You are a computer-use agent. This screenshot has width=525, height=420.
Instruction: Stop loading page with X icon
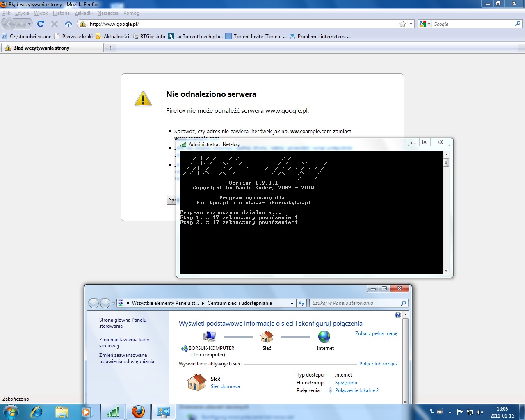54,24
